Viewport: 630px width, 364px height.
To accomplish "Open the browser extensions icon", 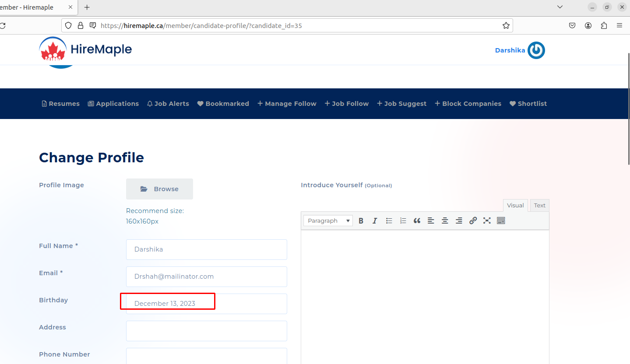I will click(604, 26).
